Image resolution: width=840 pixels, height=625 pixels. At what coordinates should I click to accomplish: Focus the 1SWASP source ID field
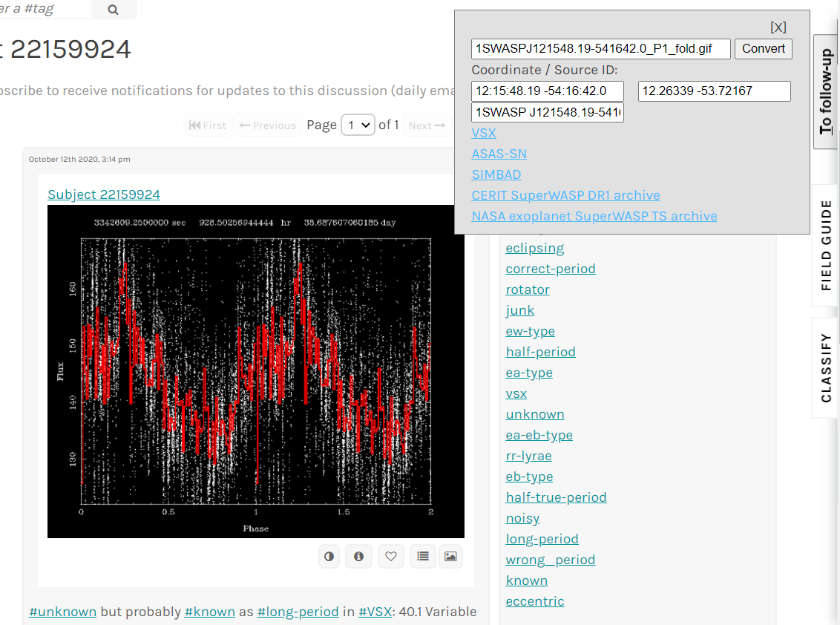(x=548, y=113)
